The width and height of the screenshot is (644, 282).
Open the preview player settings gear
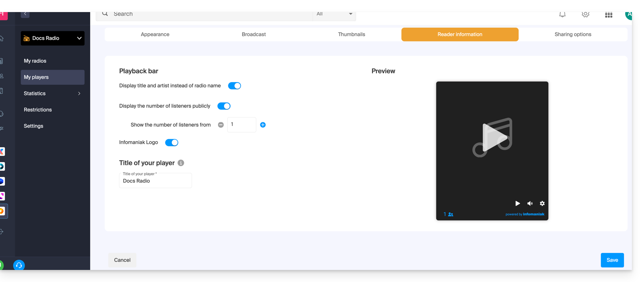coord(542,204)
